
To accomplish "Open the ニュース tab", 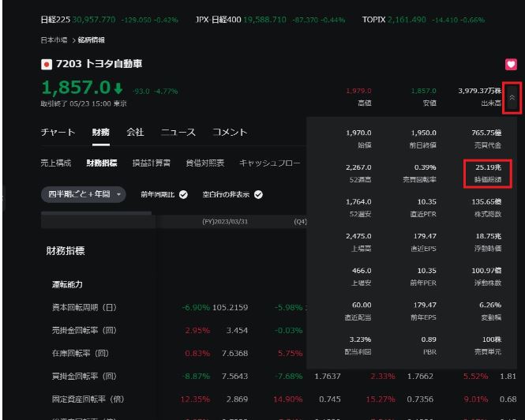I will pos(178,133).
